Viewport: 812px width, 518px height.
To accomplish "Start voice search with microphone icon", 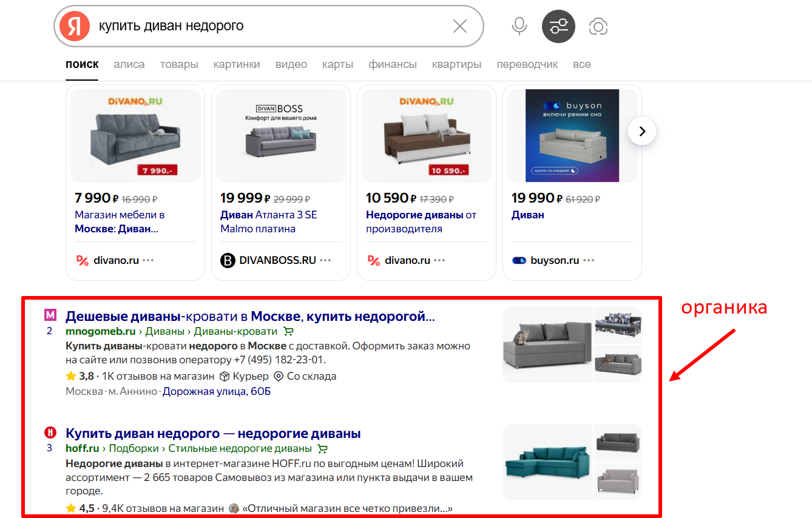I will pos(519,26).
